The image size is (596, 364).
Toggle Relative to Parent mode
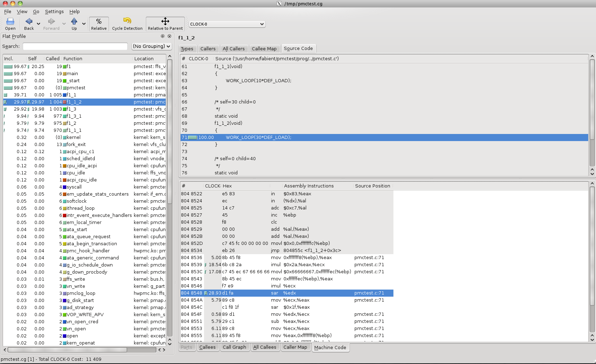click(x=165, y=24)
